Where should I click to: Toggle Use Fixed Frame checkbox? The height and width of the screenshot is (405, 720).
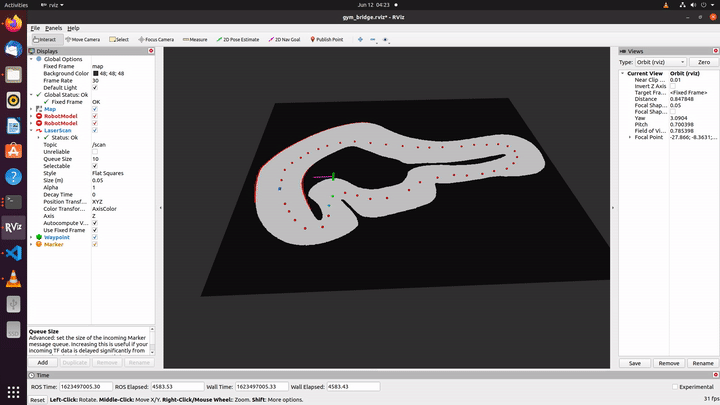95,230
